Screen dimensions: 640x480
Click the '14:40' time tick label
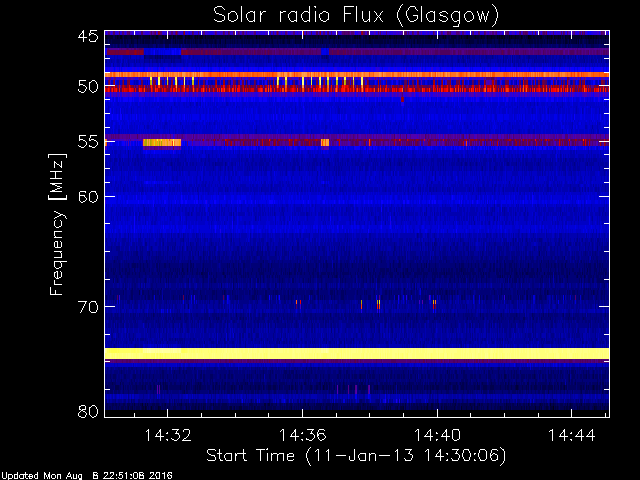point(437,435)
